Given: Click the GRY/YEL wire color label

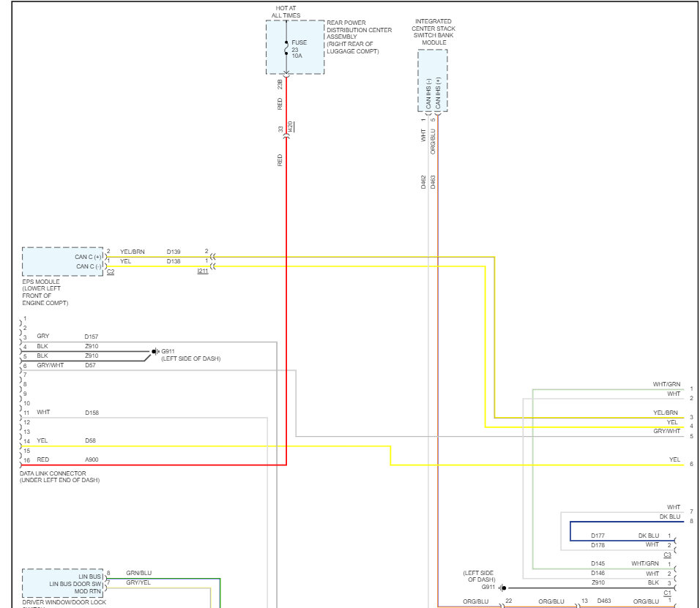Looking at the screenshot, I should coord(138,582).
